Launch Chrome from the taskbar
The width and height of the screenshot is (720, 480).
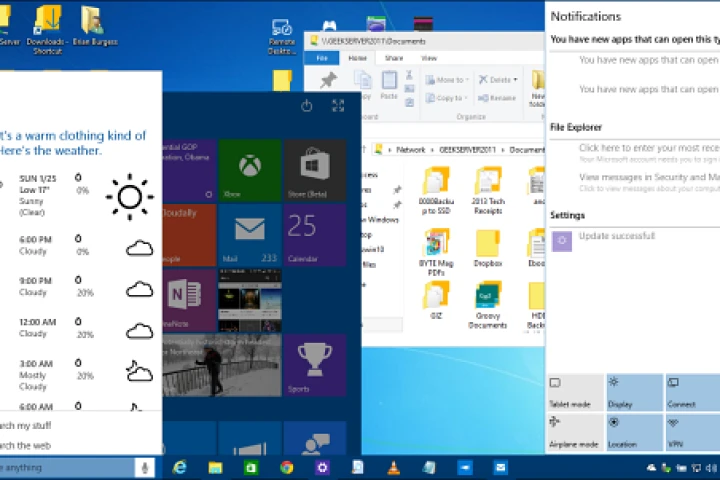[x=287, y=468]
